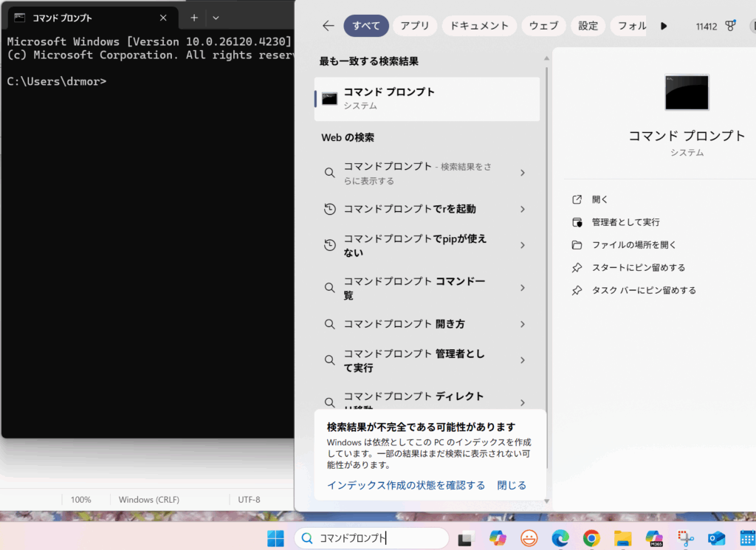Screen dimensions: 756x550
Task: Launch Google Chrome from the taskbar
Action: click(591, 538)
